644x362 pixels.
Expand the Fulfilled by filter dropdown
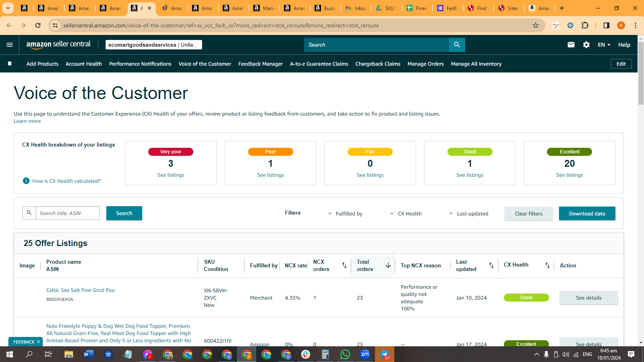click(345, 213)
